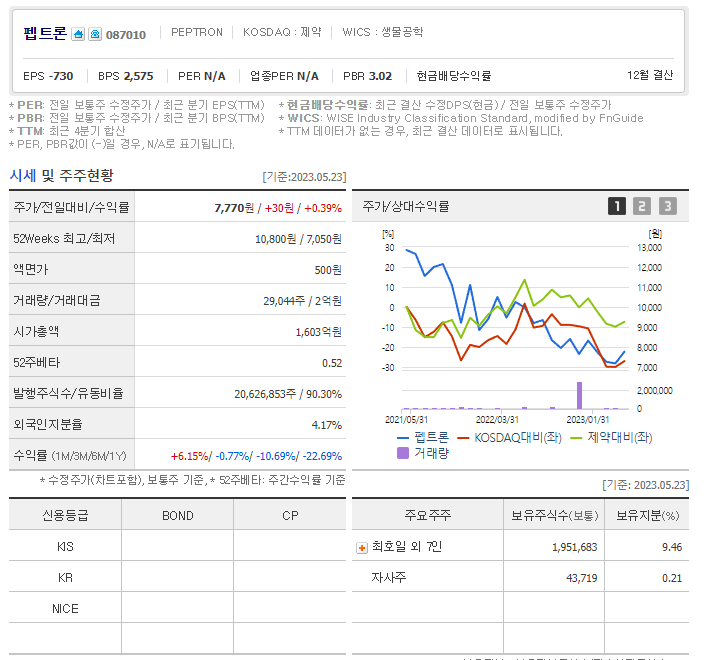Switch to chart tab 3

pyautogui.click(x=668, y=206)
